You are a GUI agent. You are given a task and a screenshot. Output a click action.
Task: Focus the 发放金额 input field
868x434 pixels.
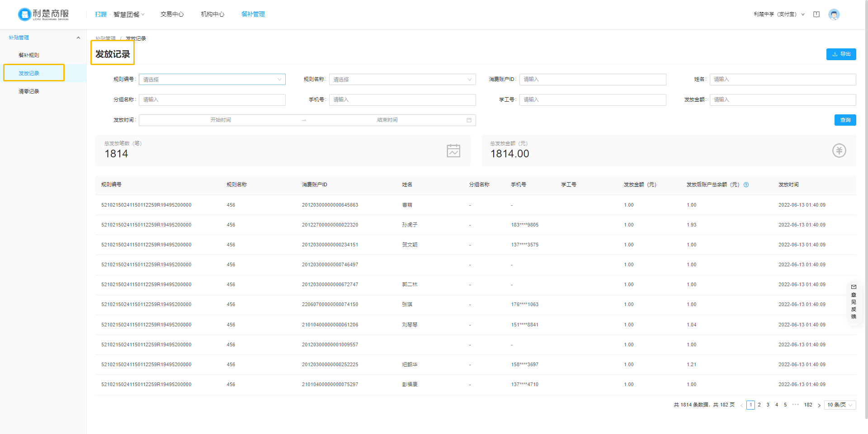[783, 100]
